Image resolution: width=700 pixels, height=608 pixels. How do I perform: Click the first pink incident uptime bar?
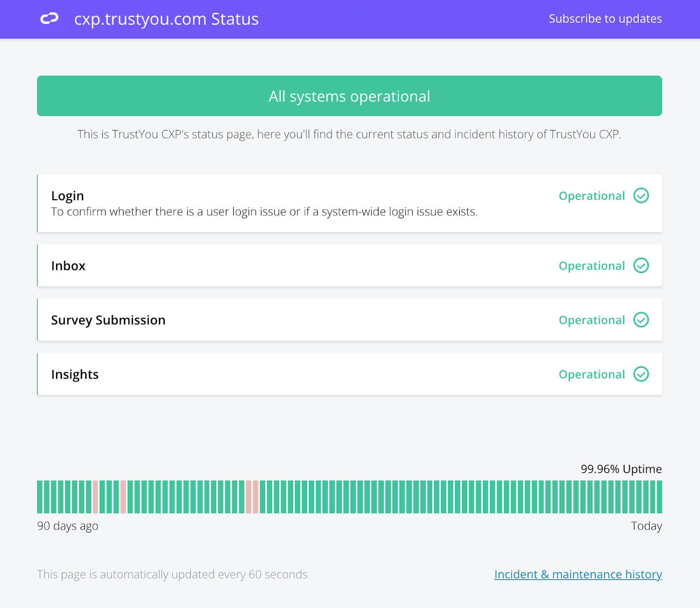coord(95,497)
